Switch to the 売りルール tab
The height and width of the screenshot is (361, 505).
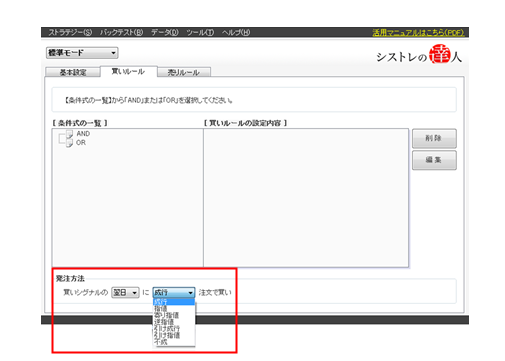pyautogui.click(x=184, y=72)
